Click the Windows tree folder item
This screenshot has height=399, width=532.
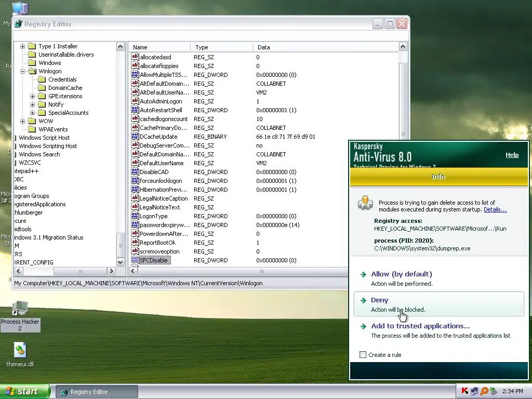(x=49, y=63)
